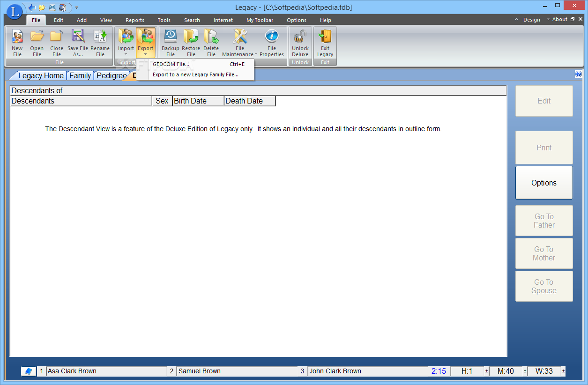The image size is (588, 385).
Task: Click the plus-minus stepper after W:33
Action: click(563, 371)
